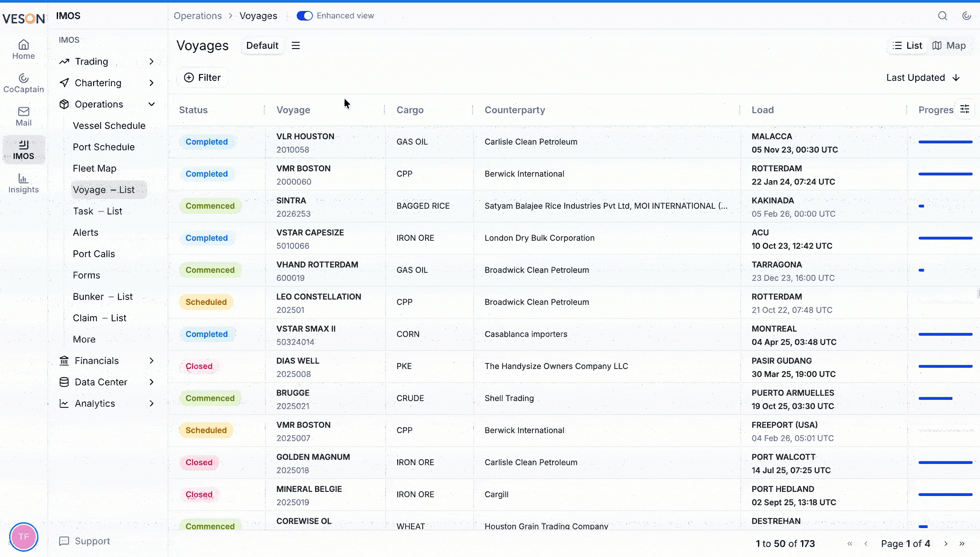Click the Scheduled badge for VMR BOSTON 2025007
Viewport: 980px width, 557px height.
[x=206, y=430]
